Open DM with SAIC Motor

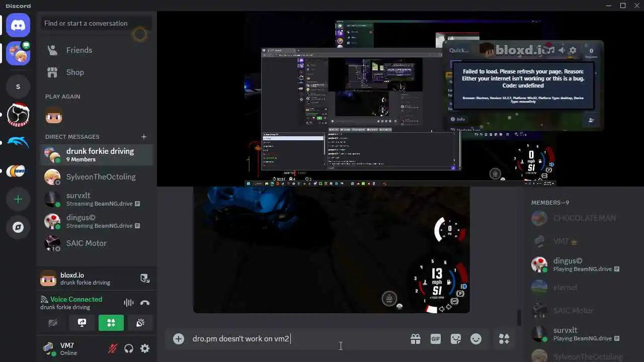(x=97, y=243)
